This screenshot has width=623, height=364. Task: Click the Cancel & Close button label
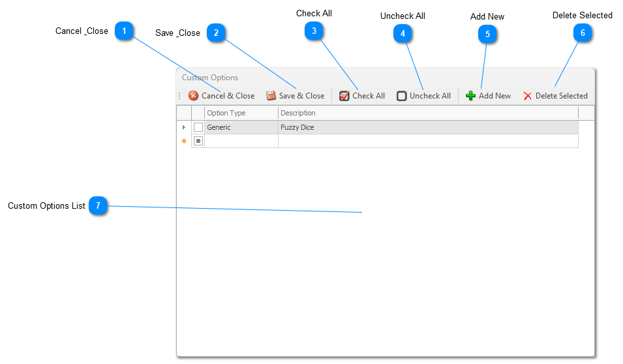pos(228,96)
